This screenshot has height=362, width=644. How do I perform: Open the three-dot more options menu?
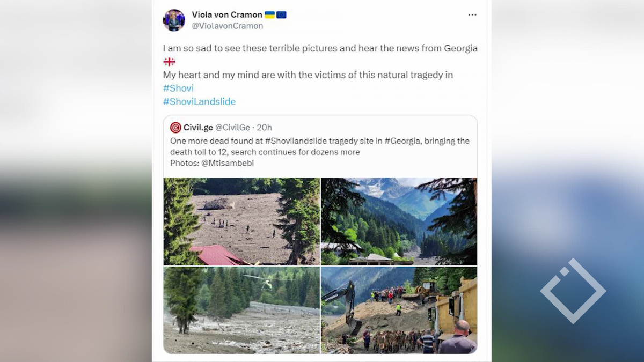click(472, 15)
